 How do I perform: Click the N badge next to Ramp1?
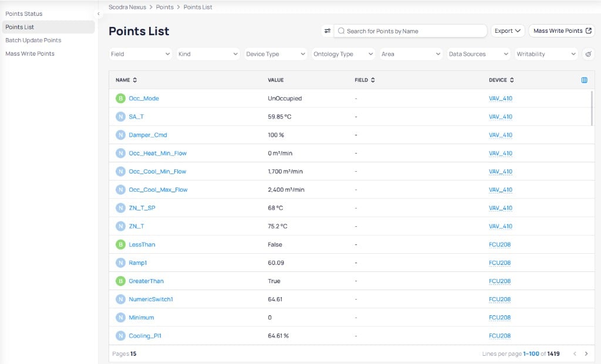pyautogui.click(x=121, y=263)
